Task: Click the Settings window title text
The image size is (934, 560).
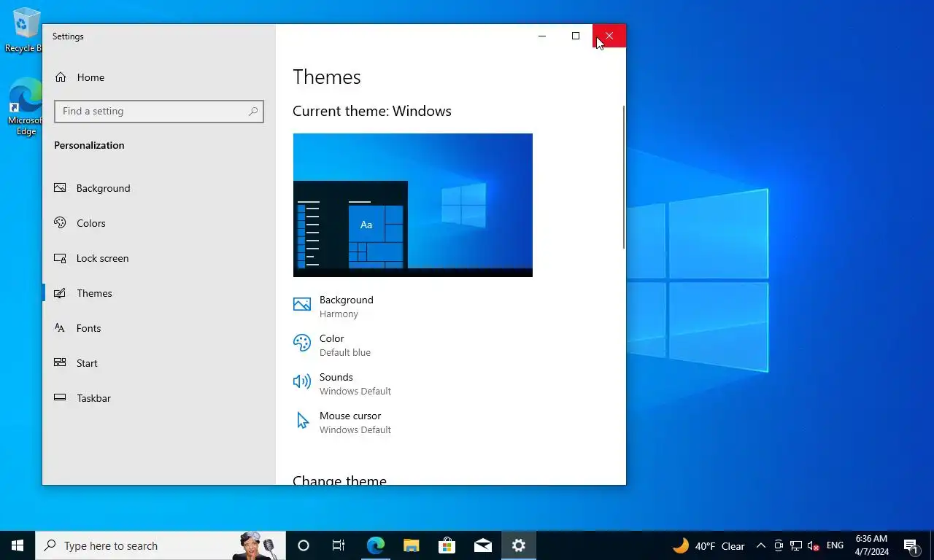Action: click(x=68, y=36)
